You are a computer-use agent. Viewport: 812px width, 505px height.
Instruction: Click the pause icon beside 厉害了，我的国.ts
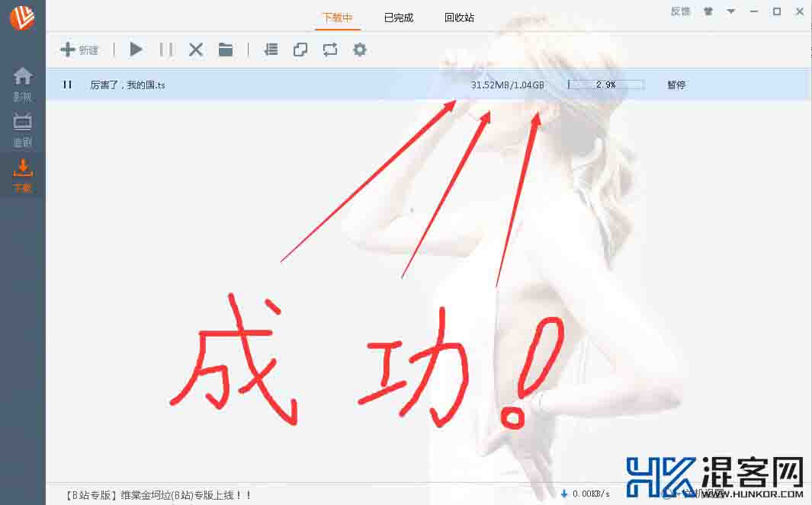pos(67,85)
